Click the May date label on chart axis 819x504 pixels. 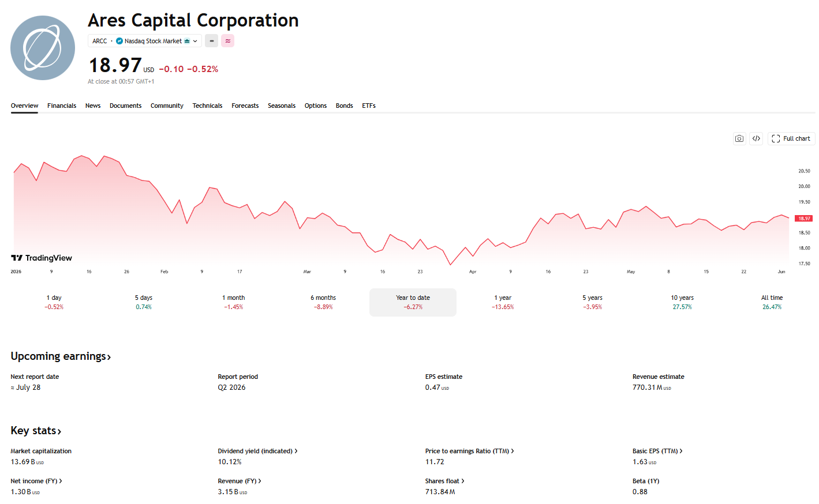[x=631, y=272]
